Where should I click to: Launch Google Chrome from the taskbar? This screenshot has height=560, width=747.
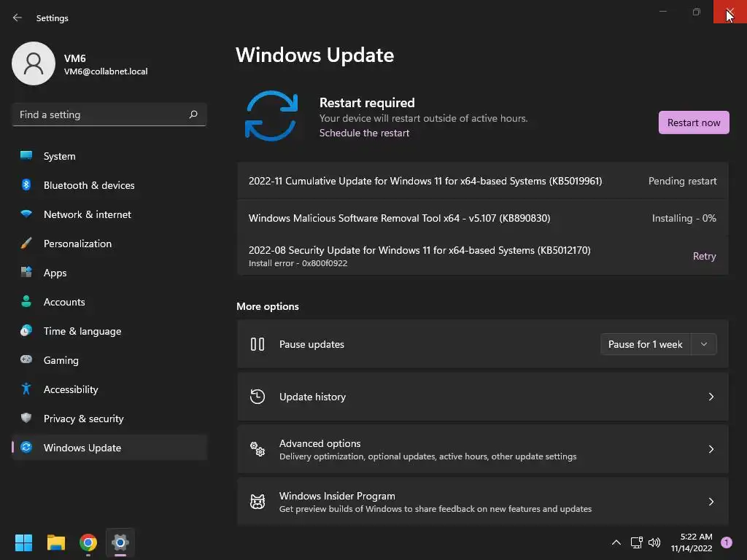pos(88,542)
